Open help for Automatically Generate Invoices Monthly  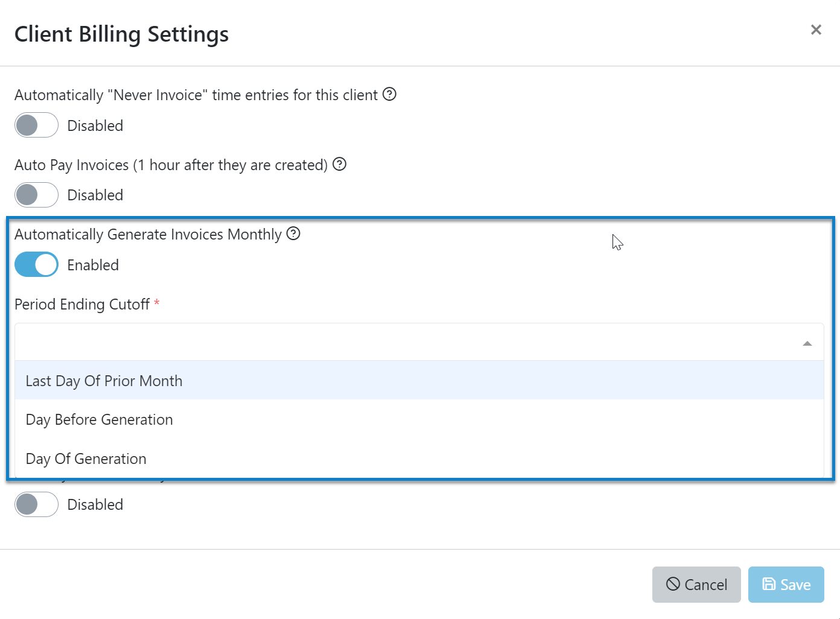coord(293,233)
